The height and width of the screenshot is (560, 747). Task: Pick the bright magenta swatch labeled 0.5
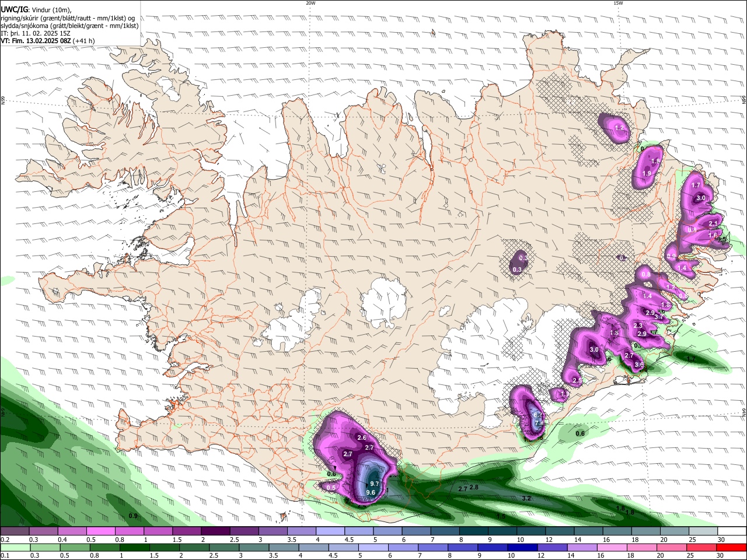click(x=101, y=531)
